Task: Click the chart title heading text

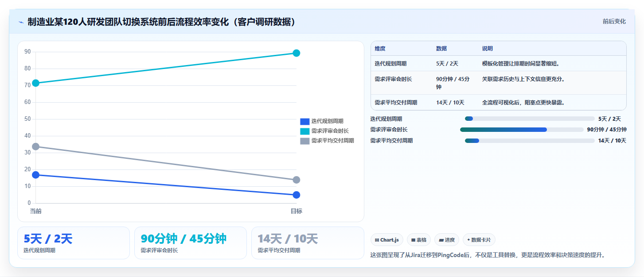Action: tap(161, 22)
